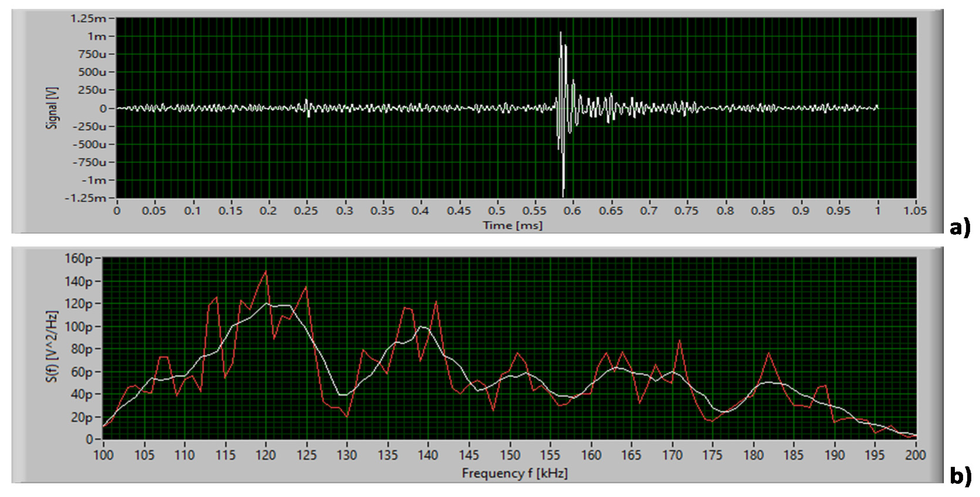Click the Frequency f [kHz] axis label
Screen dimensions: 980x497
click(514, 473)
